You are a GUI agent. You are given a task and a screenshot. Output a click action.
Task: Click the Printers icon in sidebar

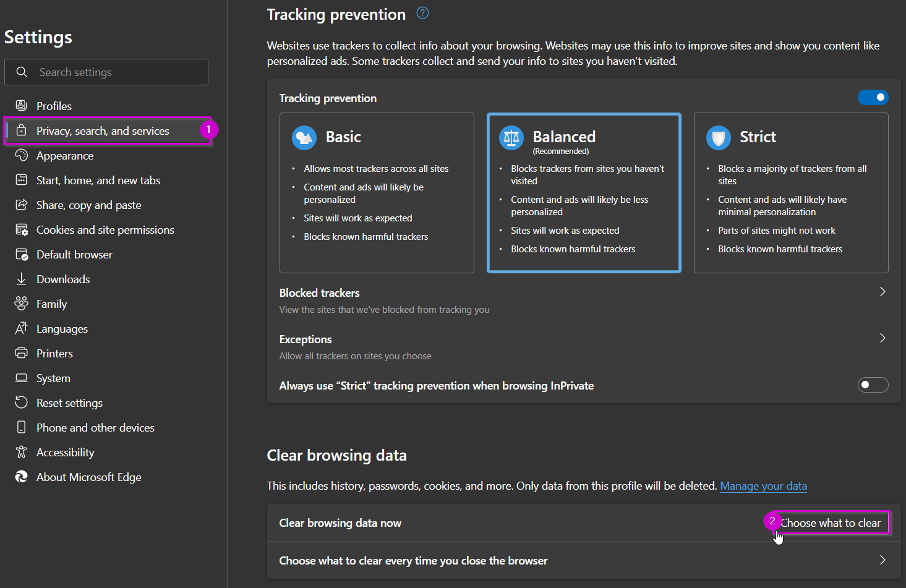pyautogui.click(x=22, y=353)
